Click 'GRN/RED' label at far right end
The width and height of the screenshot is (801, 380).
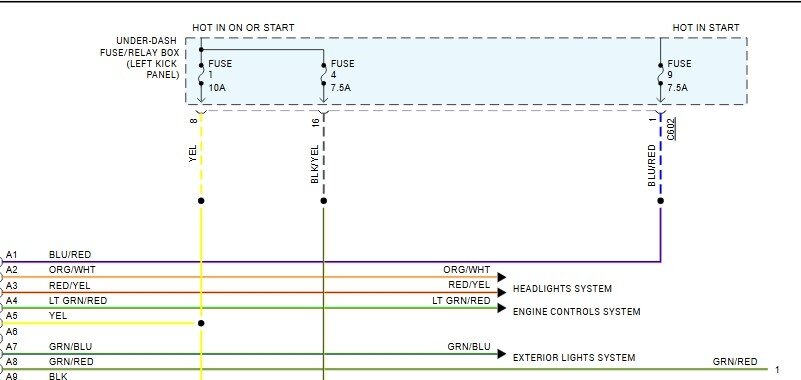[x=735, y=362]
